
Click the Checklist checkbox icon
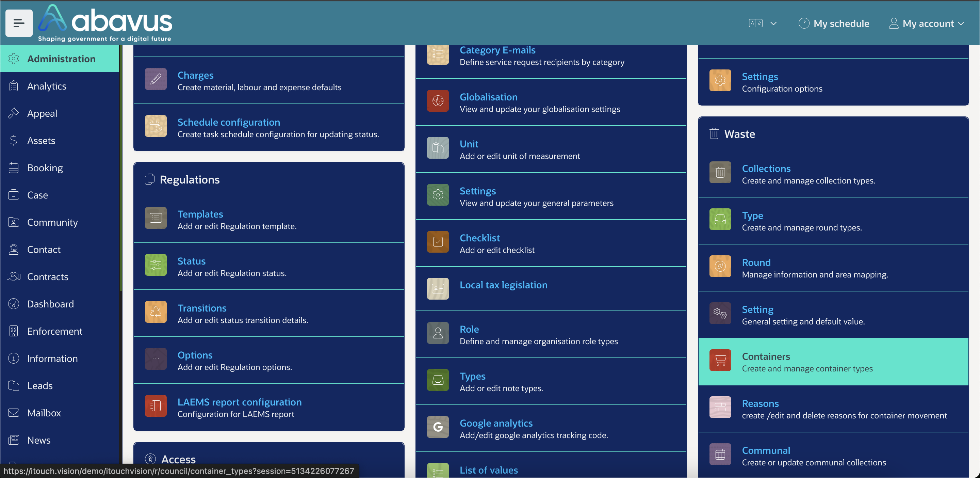pos(438,242)
